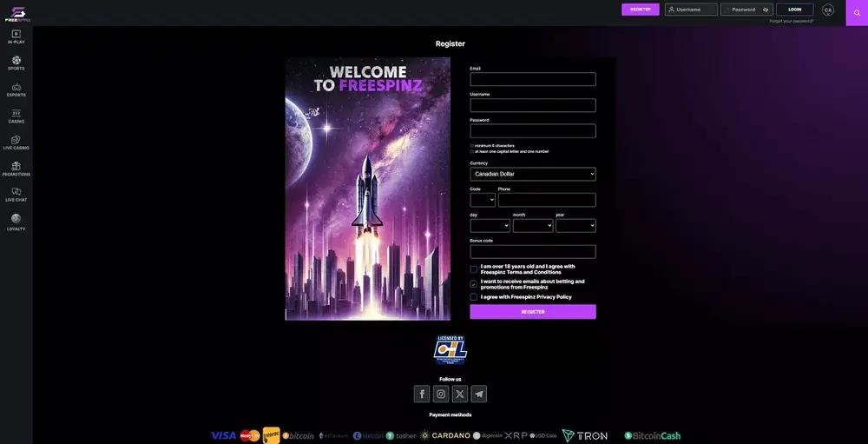Image resolution: width=868 pixels, height=444 pixels.
Task: Click the Interac payment logo
Action: (x=271, y=435)
